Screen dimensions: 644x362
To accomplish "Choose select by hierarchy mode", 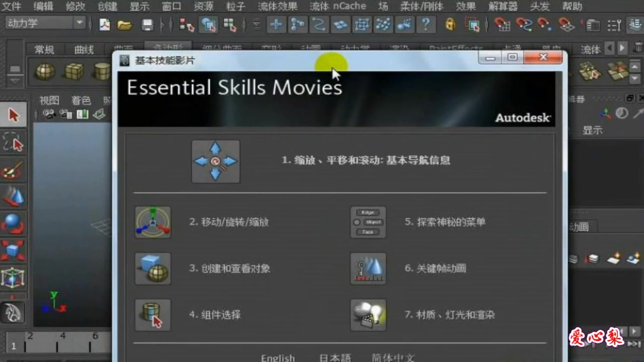I will click(x=187, y=25).
